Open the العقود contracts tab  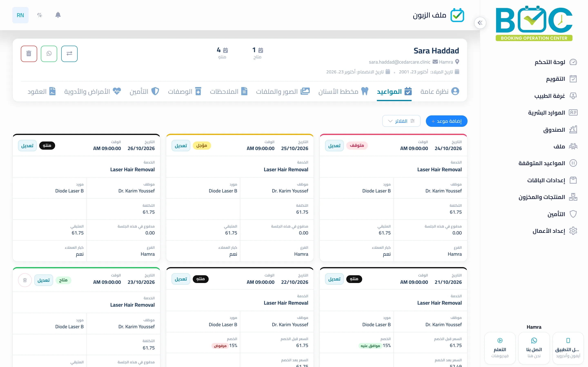point(42,92)
